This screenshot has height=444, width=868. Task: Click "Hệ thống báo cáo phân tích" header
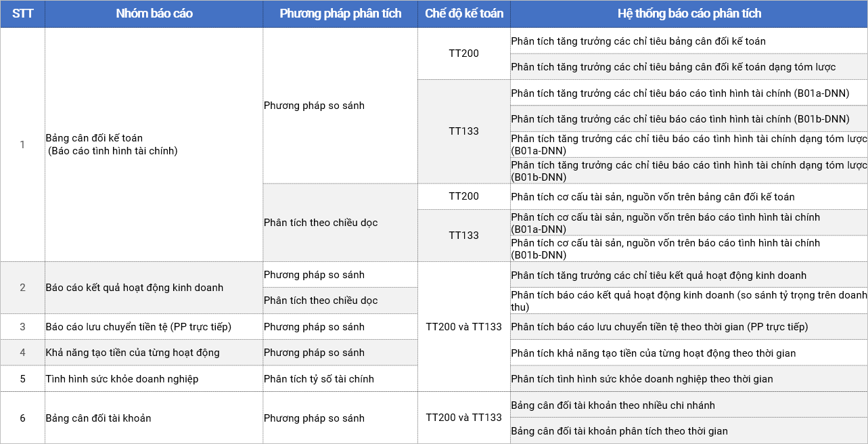[689, 14]
